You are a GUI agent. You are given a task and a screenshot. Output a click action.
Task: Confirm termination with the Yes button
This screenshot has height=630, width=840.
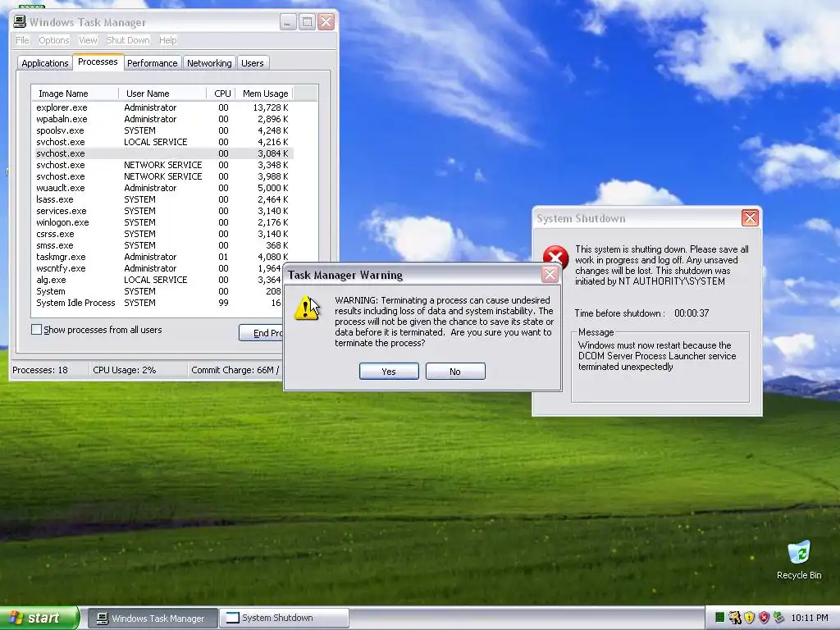pyautogui.click(x=389, y=372)
